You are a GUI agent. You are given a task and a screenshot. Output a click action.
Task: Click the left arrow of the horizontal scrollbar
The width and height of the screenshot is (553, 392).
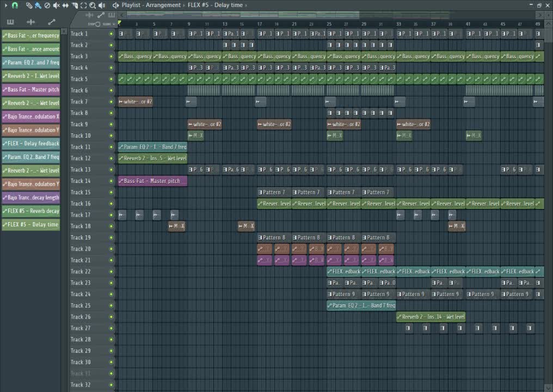coord(122,15)
